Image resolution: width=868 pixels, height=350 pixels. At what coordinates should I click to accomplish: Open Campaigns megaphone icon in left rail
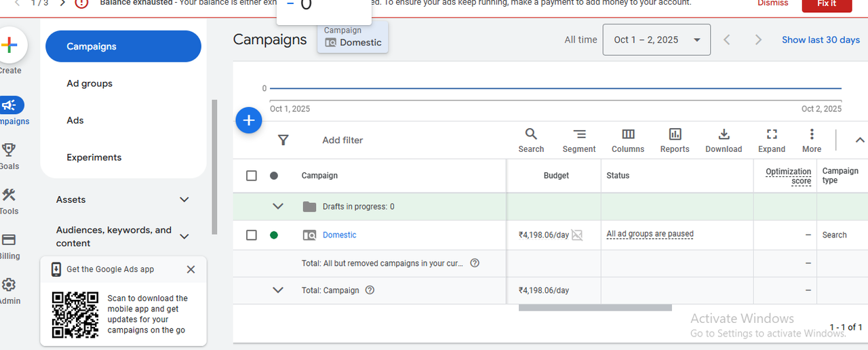tap(9, 105)
